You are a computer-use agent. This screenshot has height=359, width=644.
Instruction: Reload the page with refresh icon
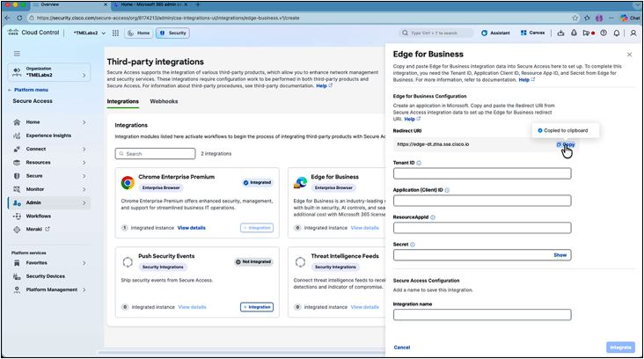point(19,18)
